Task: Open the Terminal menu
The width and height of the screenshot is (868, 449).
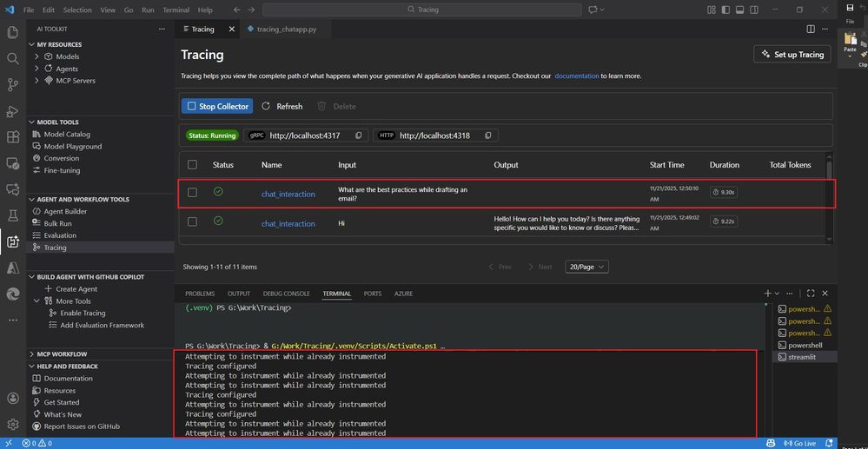Action: tap(176, 10)
